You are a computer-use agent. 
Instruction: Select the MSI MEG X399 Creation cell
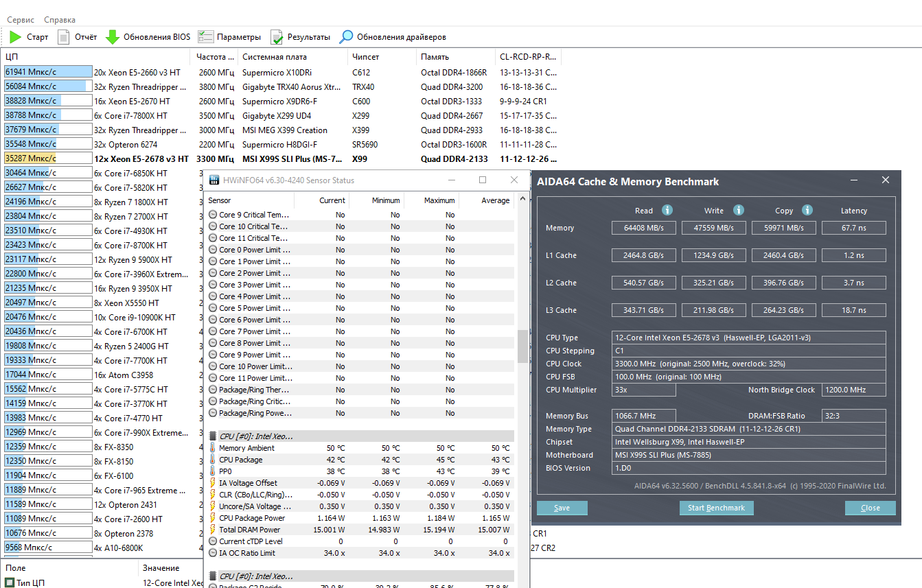[x=285, y=130]
